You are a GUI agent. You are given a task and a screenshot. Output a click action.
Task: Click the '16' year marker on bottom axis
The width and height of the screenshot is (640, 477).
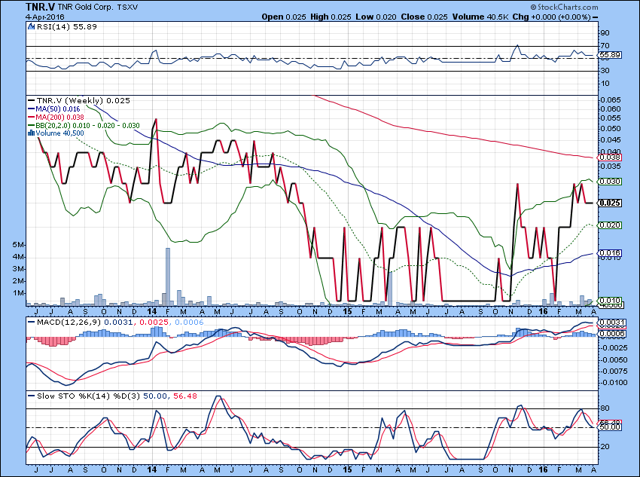click(x=543, y=470)
